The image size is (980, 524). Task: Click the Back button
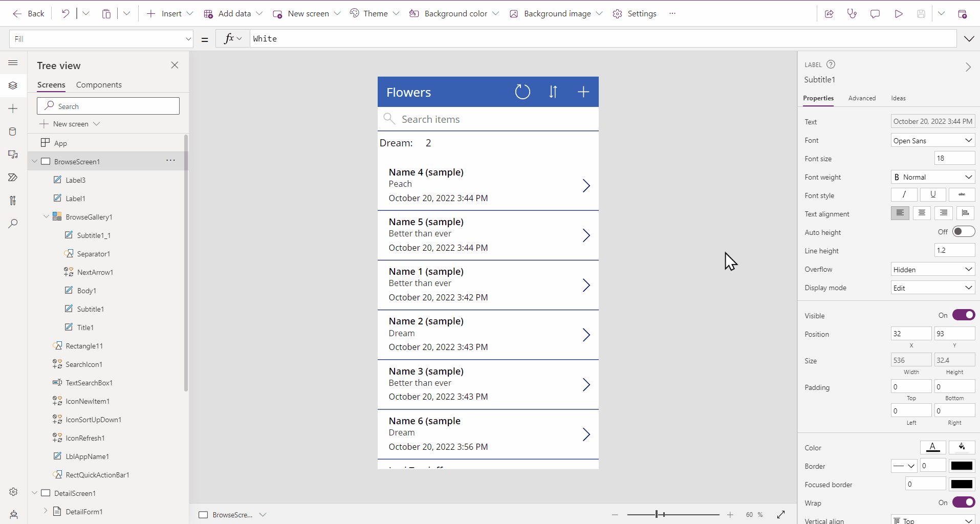[x=30, y=13]
